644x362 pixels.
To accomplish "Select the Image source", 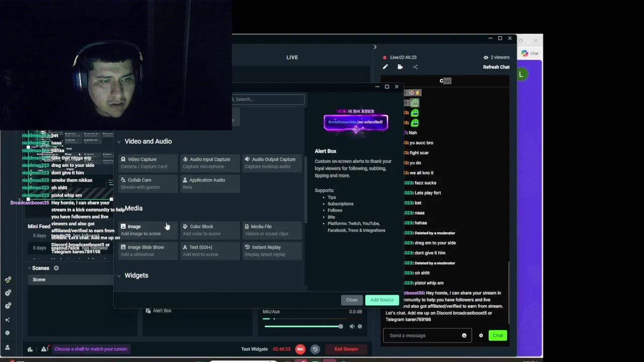I will [148, 230].
